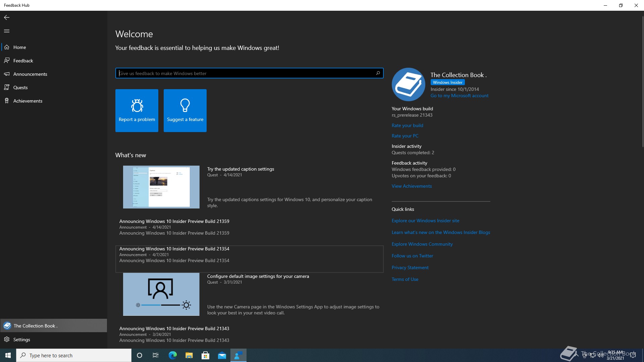Click the Announcements megaphone icon
Image resolution: width=644 pixels, height=362 pixels.
tap(7, 74)
